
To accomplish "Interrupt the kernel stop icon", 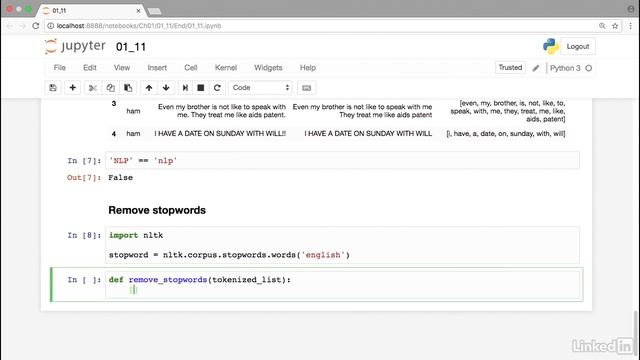I will click(200, 88).
